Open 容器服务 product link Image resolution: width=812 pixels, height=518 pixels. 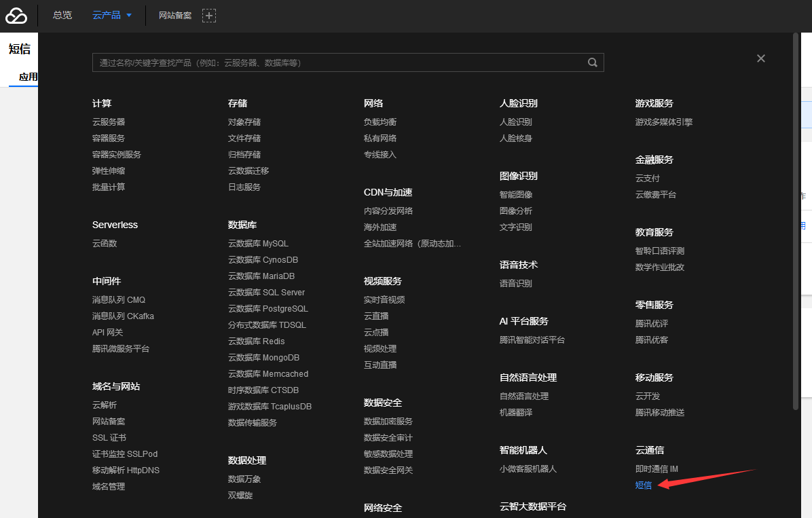pos(109,138)
